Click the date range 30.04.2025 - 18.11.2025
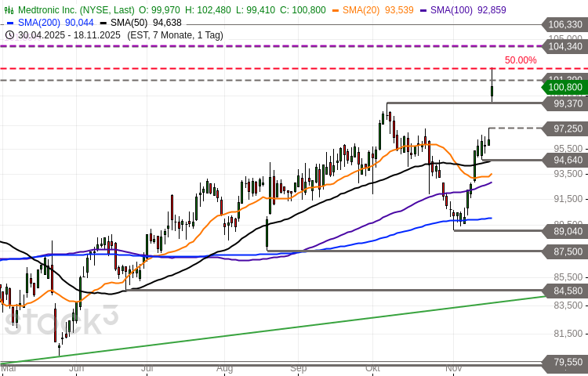The height and width of the screenshot is (376, 588). (69, 35)
